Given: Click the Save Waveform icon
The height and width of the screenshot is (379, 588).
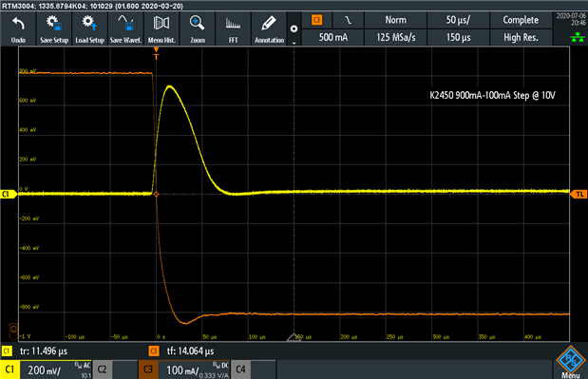Looking at the screenshot, I should tap(125, 28).
